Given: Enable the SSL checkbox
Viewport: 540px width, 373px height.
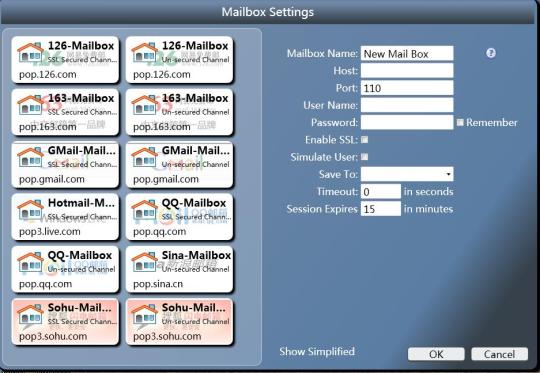Looking at the screenshot, I should [364, 139].
